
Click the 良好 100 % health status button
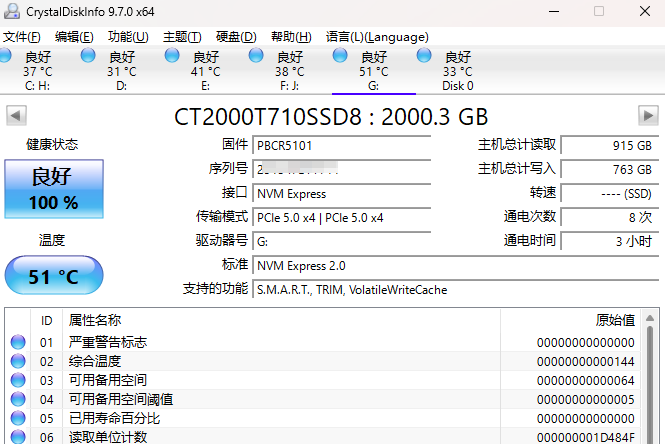coord(54,189)
